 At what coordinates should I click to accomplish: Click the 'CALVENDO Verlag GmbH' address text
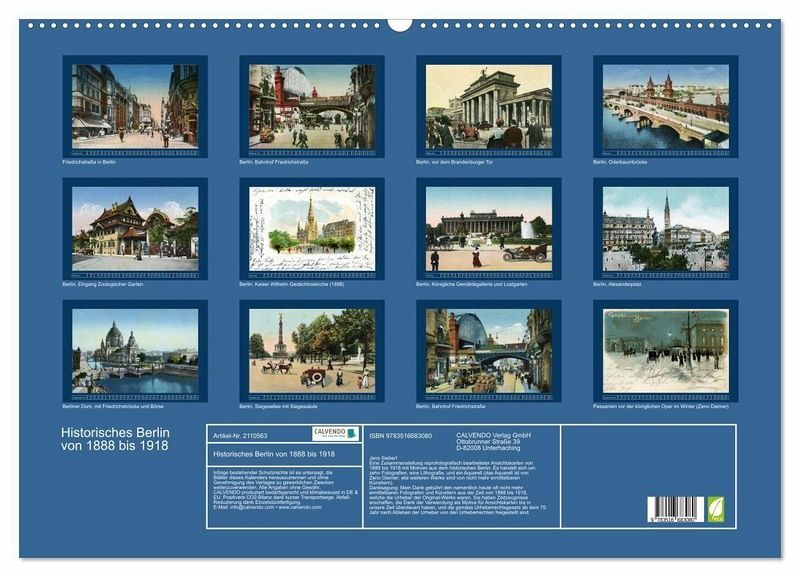coord(493,441)
